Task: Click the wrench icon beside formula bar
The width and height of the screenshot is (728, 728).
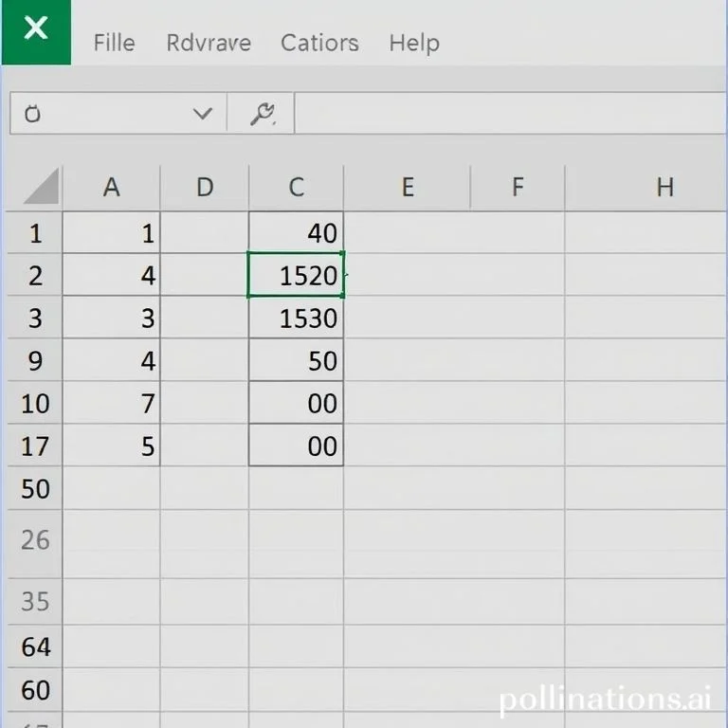Action: click(x=263, y=114)
